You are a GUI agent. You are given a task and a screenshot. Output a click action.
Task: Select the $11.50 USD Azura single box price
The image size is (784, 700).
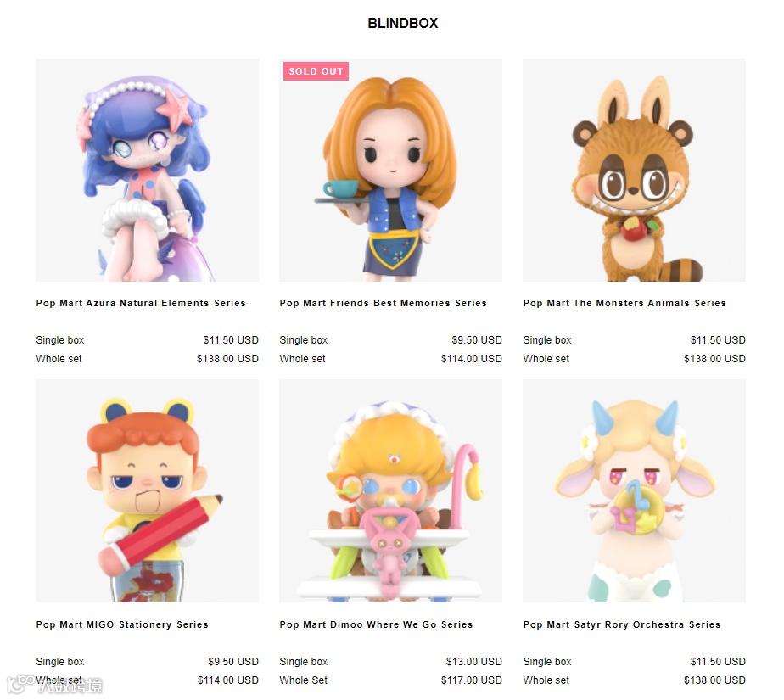pyautogui.click(x=231, y=340)
